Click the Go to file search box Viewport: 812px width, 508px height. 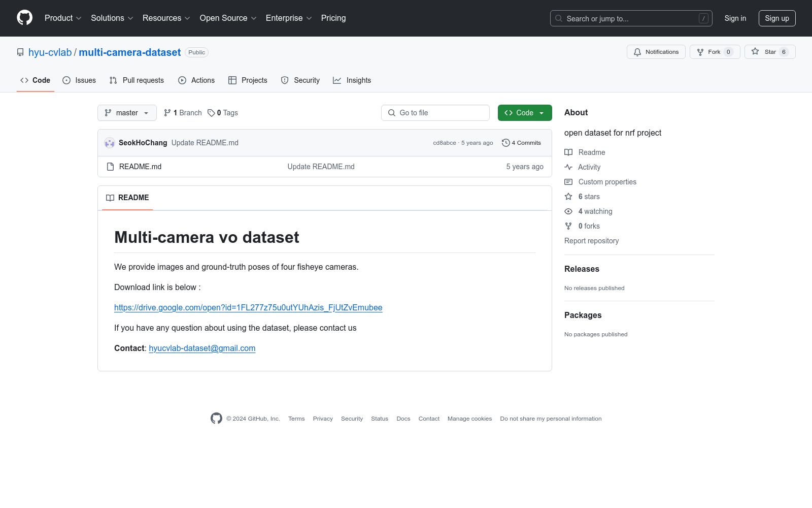click(435, 113)
